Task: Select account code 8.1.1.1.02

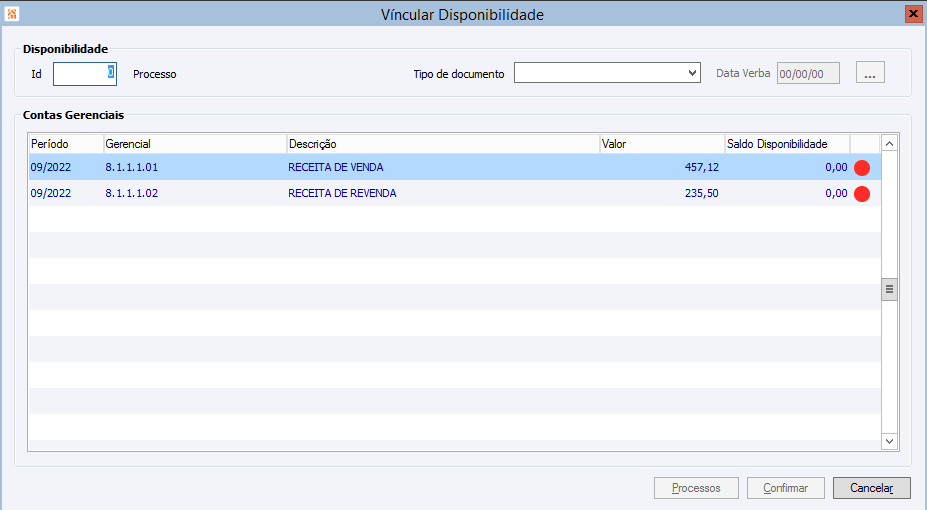Action: pyautogui.click(x=132, y=193)
